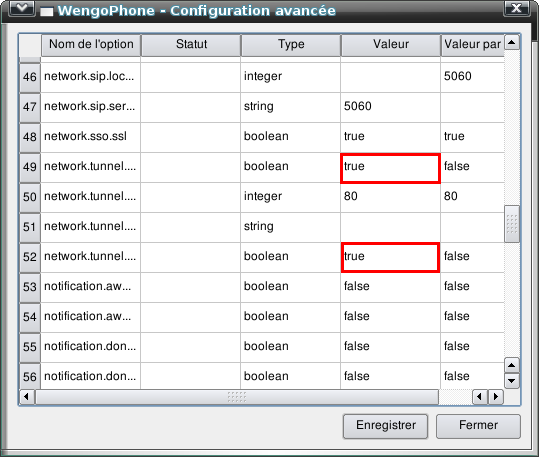
Task: Close the Configuration avancée window
Action: pyautogui.click(x=517, y=8)
